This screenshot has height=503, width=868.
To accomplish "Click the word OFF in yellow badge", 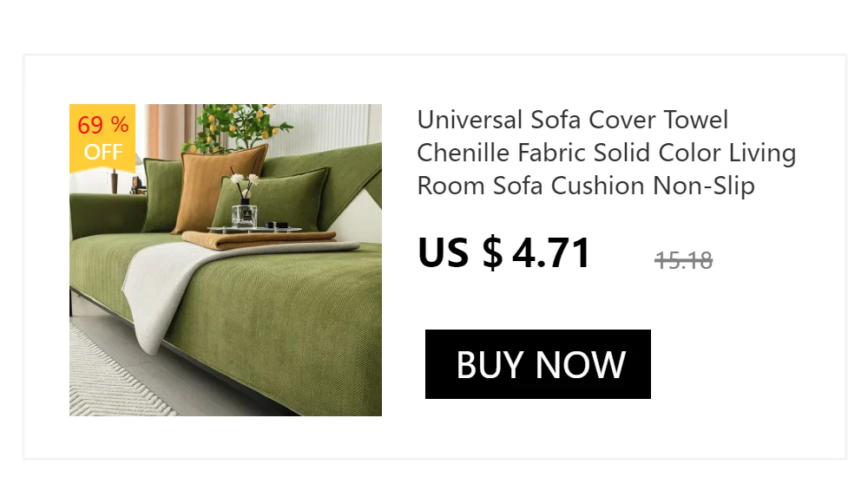I will point(103,152).
